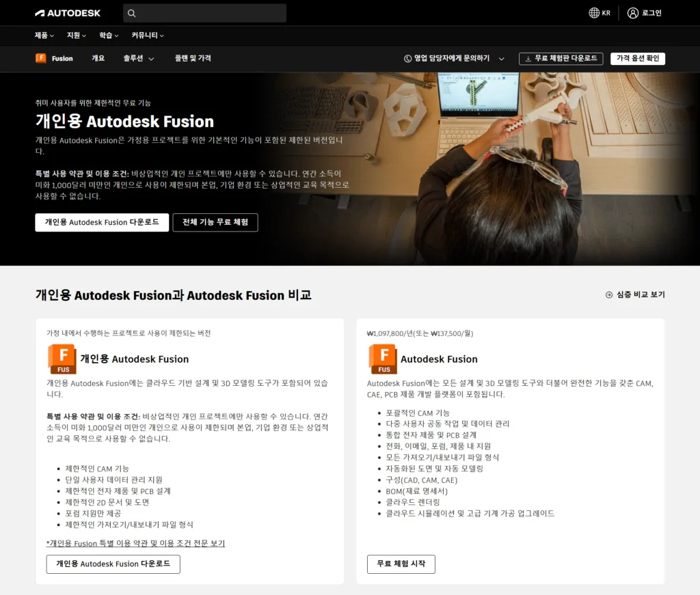Open the 플랜 및 가격 tab
Screen dimensions: 700x595
click(x=193, y=59)
